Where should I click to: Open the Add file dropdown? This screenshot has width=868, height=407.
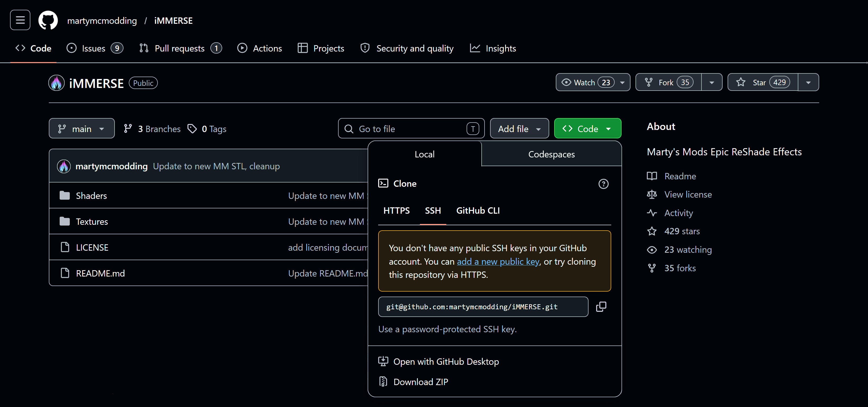[519, 128]
